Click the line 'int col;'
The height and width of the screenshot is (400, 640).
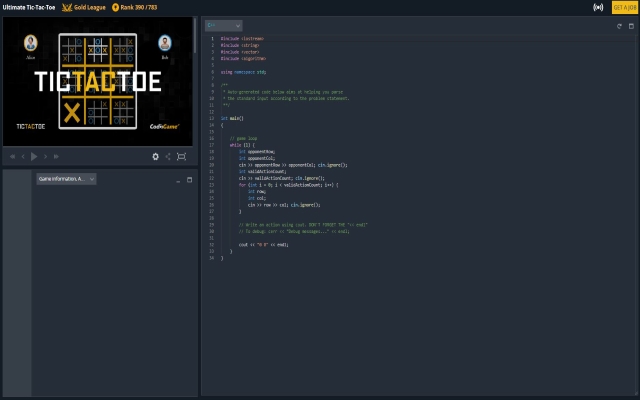pos(257,198)
